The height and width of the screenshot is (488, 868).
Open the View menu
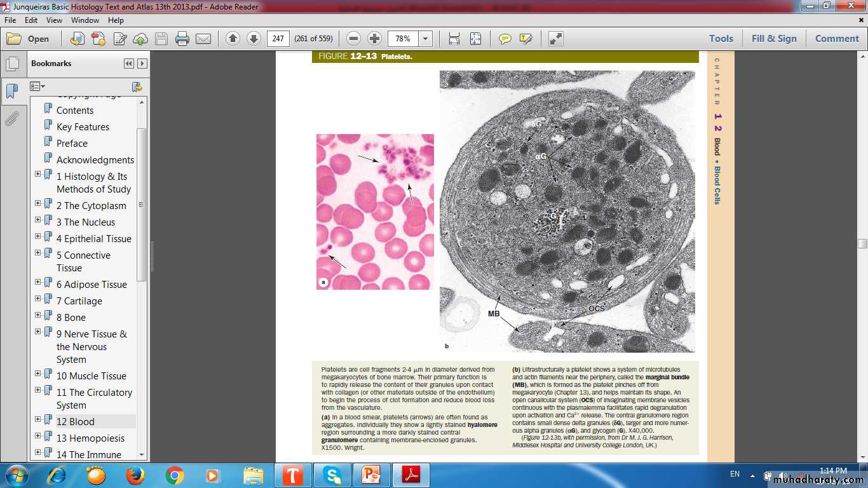pyautogui.click(x=54, y=20)
